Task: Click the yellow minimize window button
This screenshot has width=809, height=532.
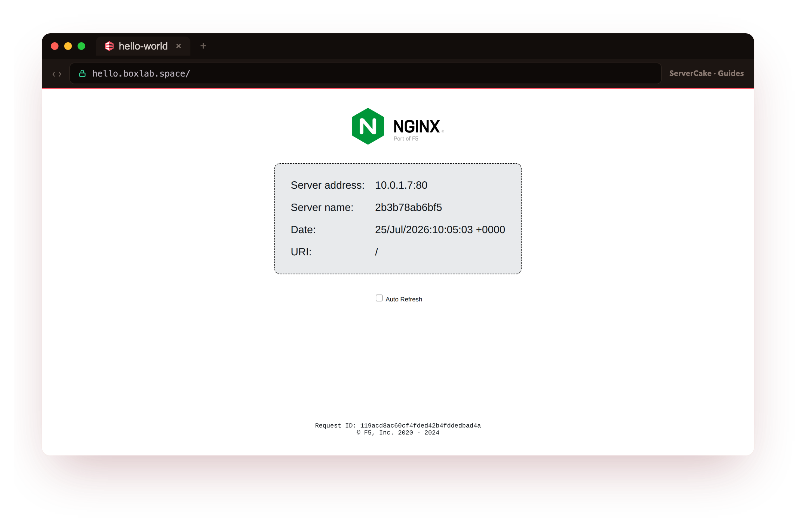Action: pos(68,46)
